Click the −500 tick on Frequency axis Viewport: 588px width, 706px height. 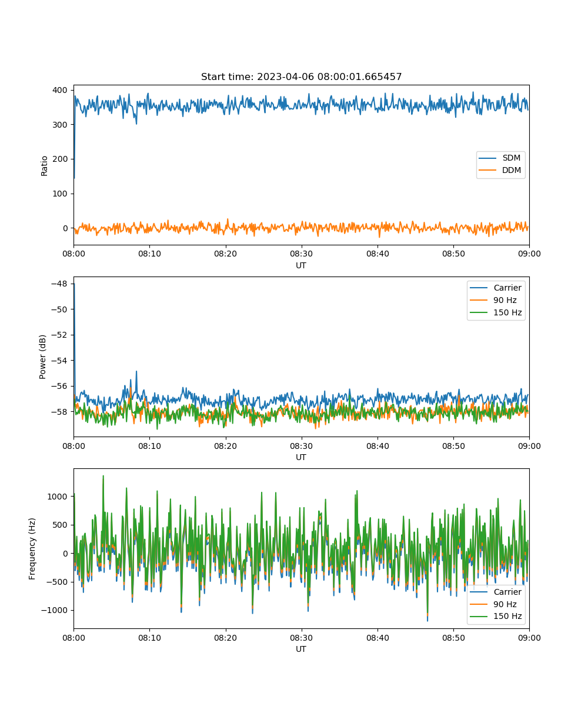(x=58, y=582)
